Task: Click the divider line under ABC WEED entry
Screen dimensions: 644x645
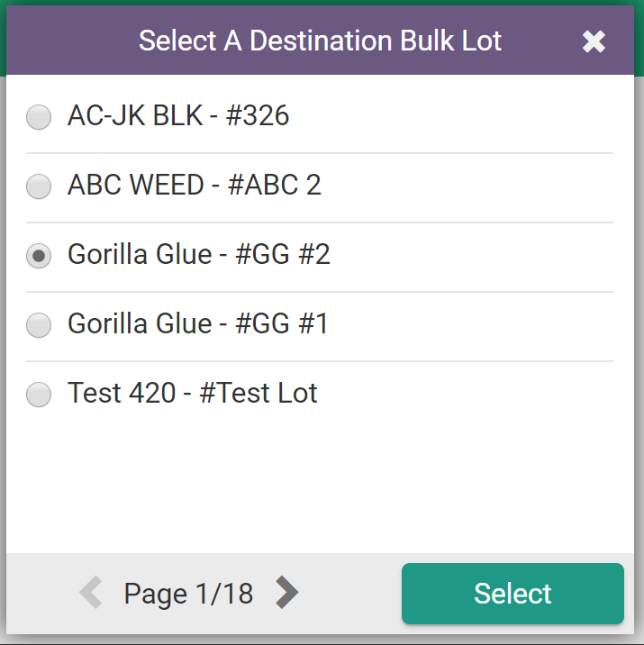Action: click(320, 223)
